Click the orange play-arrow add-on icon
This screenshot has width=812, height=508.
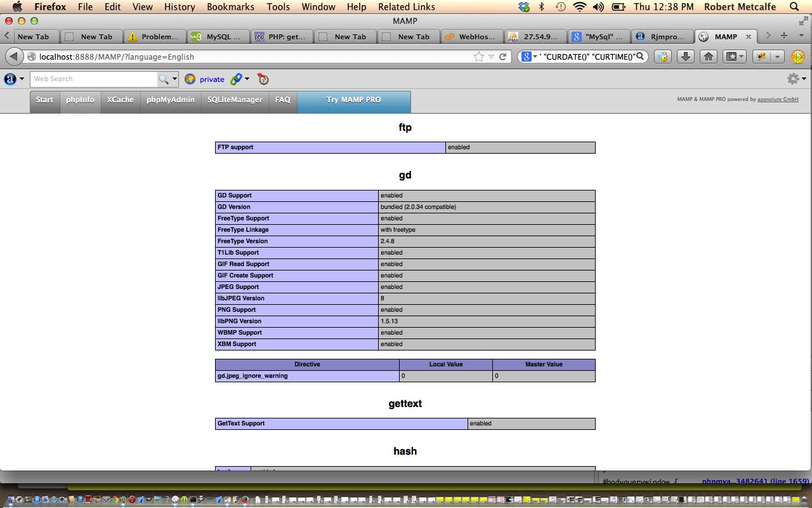pos(798,57)
